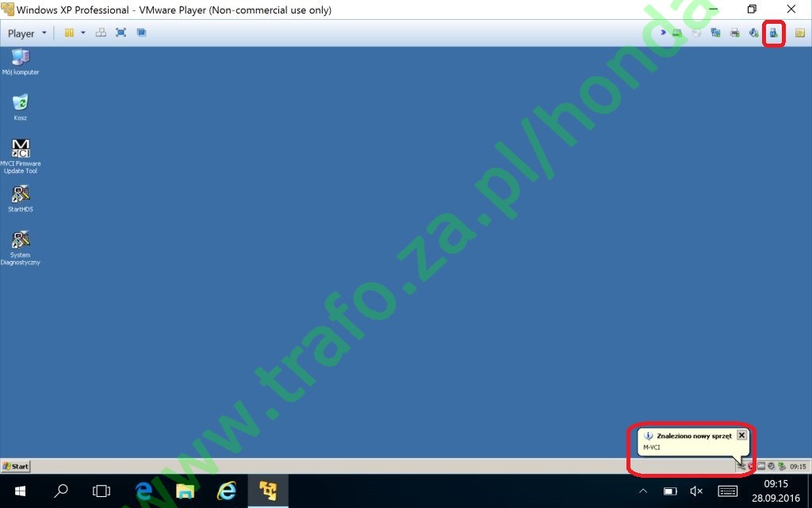The height and width of the screenshot is (508, 812).
Task: Launch Internet Explorer from the taskbar
Action: [226, 491]
